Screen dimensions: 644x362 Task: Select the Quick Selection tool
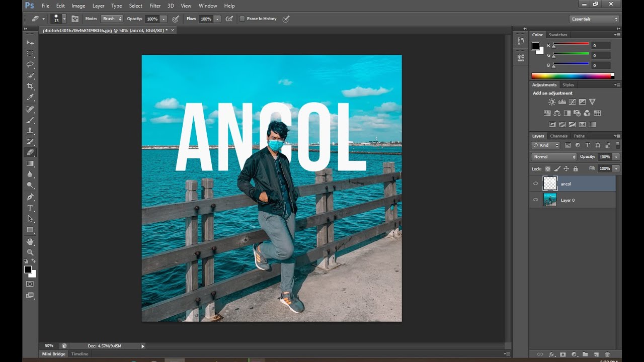point(30,76)
